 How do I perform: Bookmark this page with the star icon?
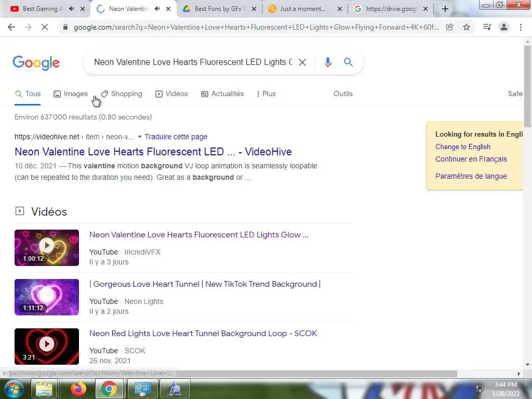tap(467, 27)
